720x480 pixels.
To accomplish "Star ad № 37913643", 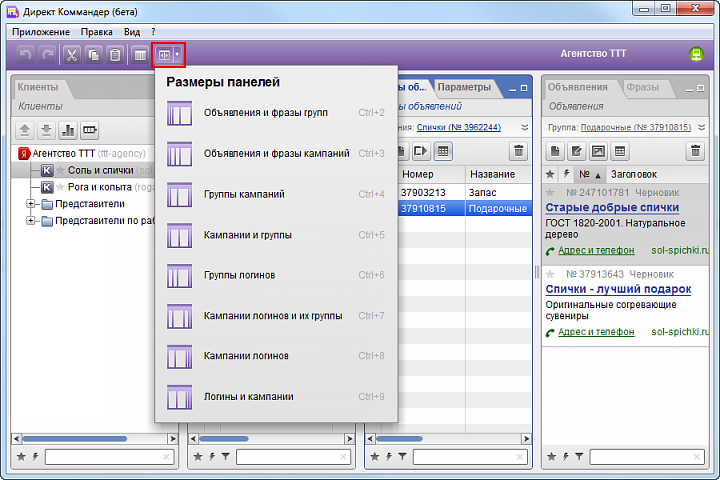I will 550,274.
